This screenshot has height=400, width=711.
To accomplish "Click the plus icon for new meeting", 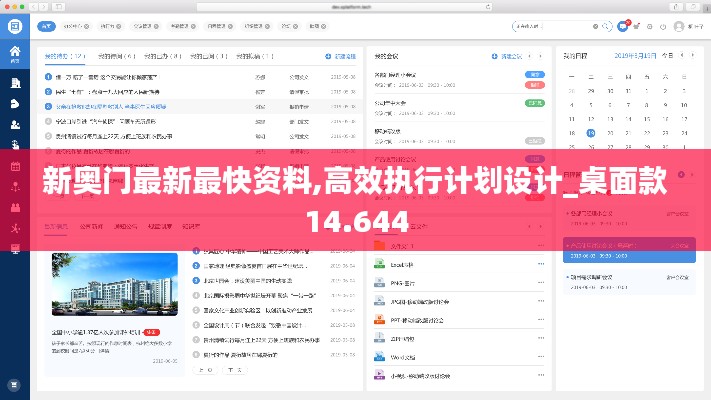I will click(493, 56).
